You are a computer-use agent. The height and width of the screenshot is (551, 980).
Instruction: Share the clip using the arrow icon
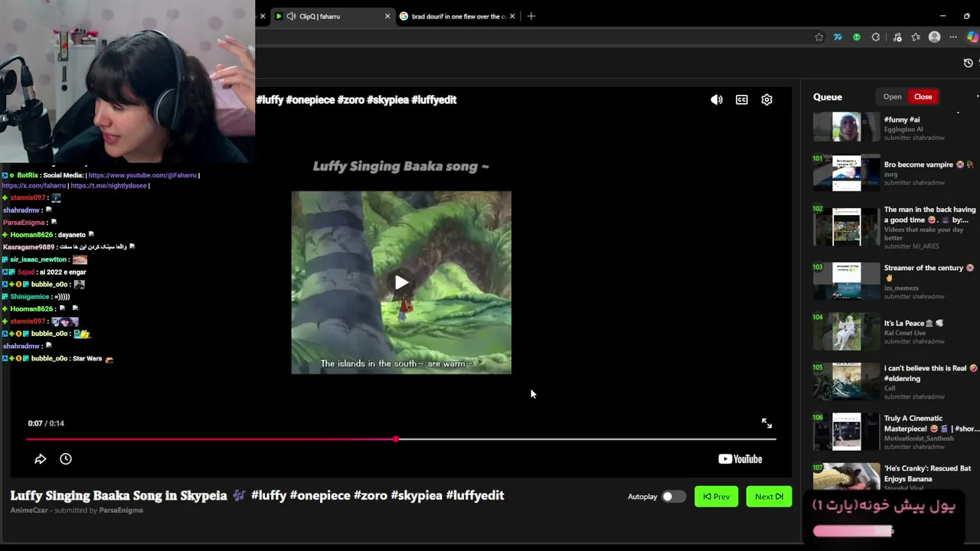point(41,459)
